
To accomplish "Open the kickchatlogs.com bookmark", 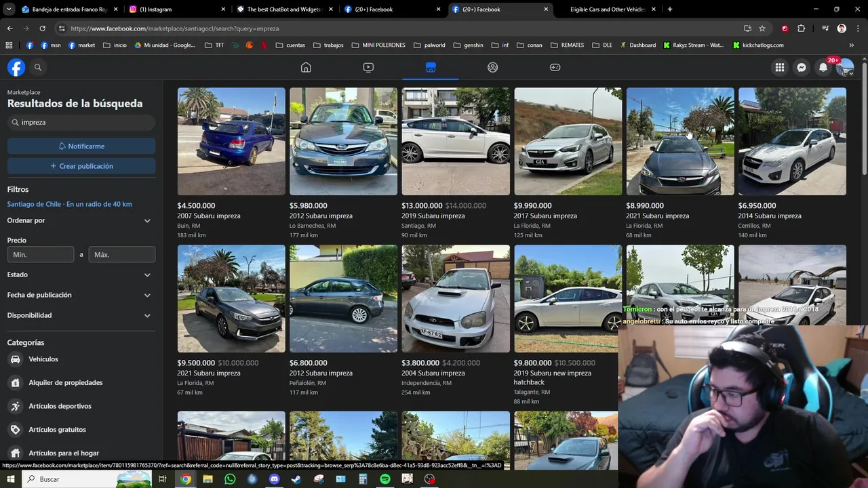I will pyautogui.click(x=758, y=45).
